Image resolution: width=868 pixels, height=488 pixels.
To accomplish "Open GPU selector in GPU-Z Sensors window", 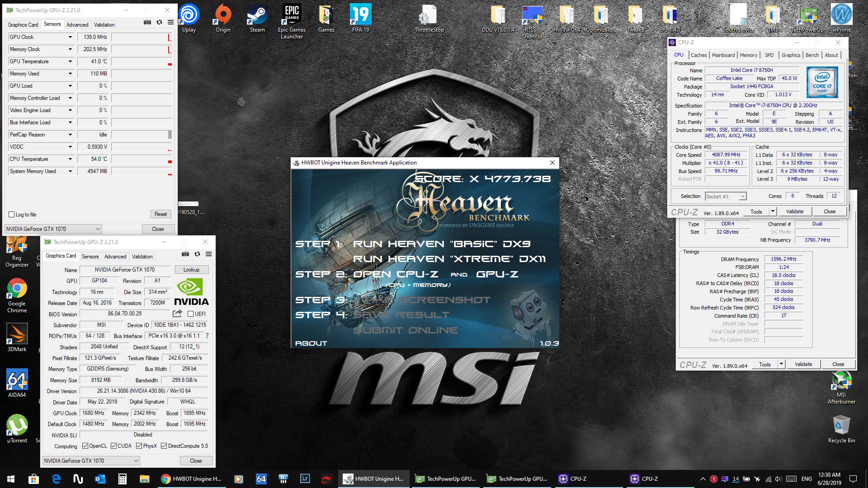I will pos(53,229).
